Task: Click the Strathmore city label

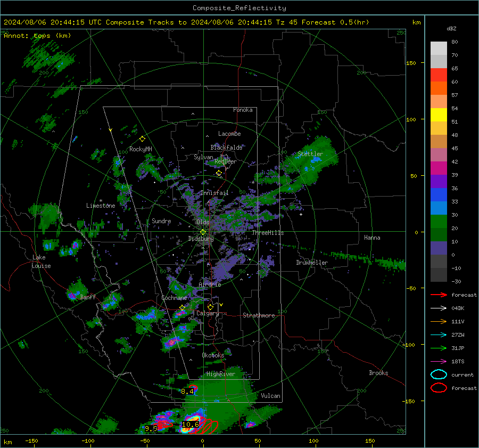Action: (259, 315)
